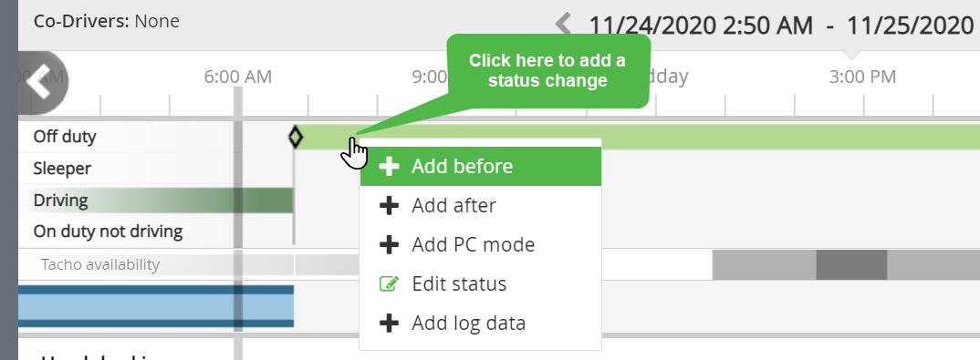The height and width of the screenshot is (360, 980).
Task: Click the pencil icon beside Edit status
Action: coord(389,283)
